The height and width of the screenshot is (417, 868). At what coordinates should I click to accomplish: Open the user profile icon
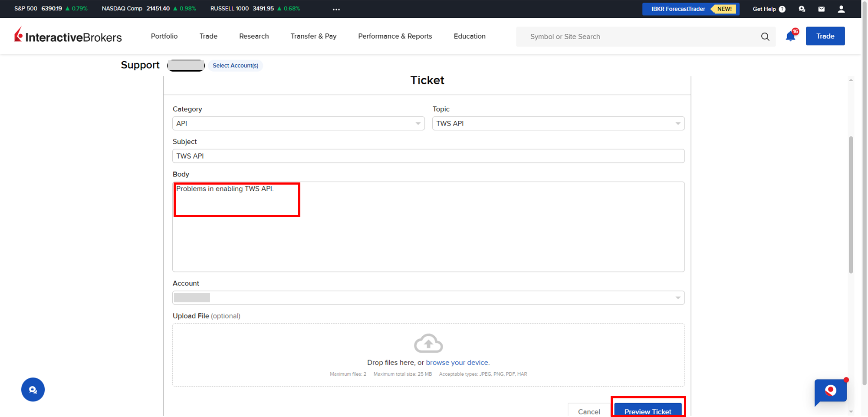tap(841, 9)
